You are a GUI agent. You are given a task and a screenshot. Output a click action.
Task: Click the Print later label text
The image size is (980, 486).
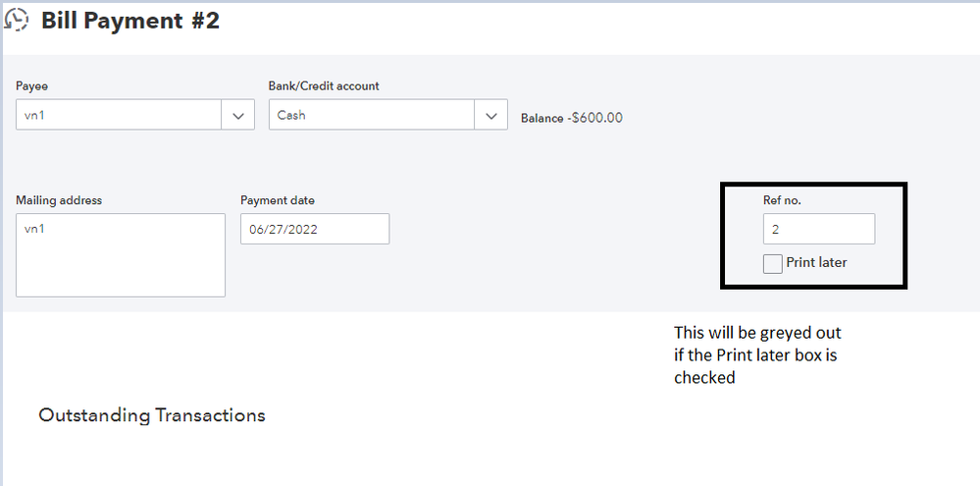[x=816, y=263]
